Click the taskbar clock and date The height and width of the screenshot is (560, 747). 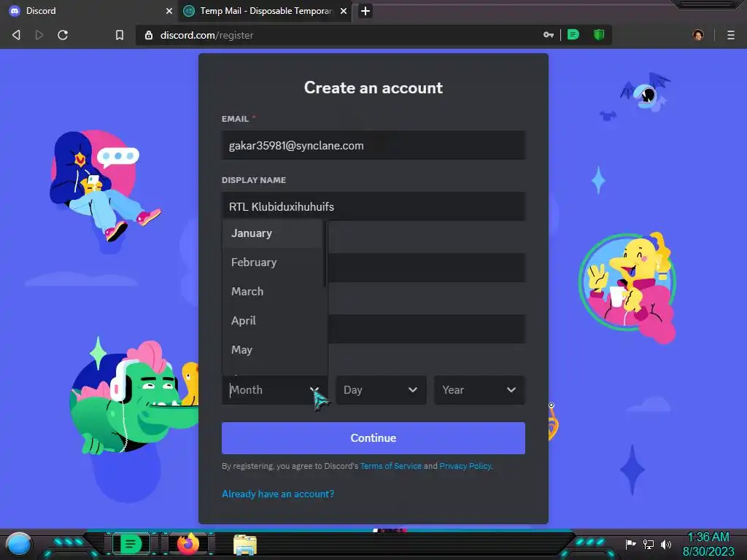pyautogui.click(x=708, y=544)
